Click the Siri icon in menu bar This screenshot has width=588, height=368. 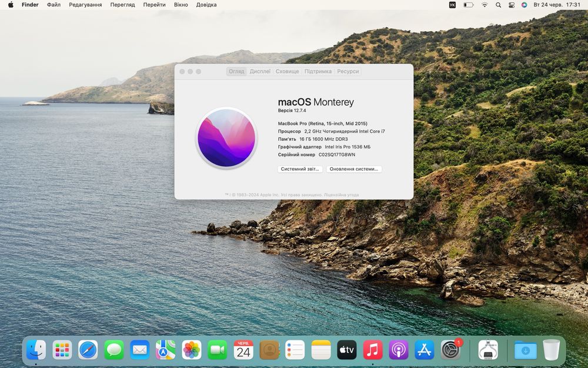click(524, 5)
